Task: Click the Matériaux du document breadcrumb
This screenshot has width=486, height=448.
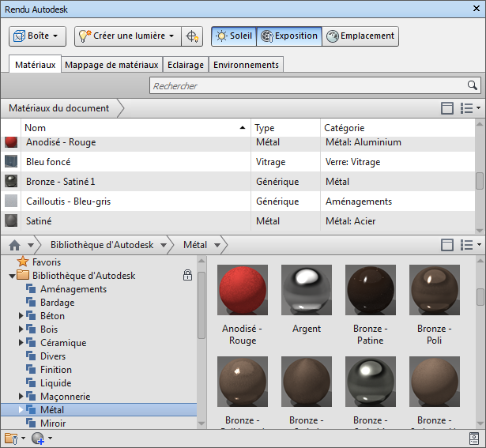Action: coord(59,108)
